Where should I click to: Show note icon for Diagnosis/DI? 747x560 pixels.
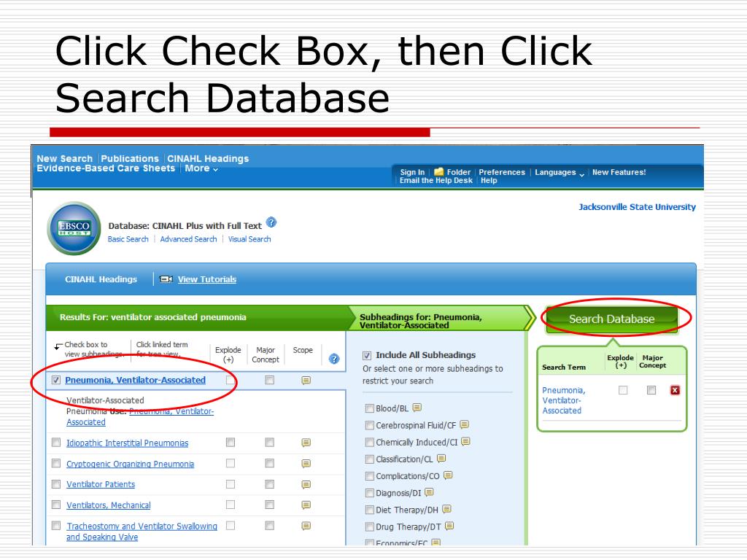tap(429, 492)
